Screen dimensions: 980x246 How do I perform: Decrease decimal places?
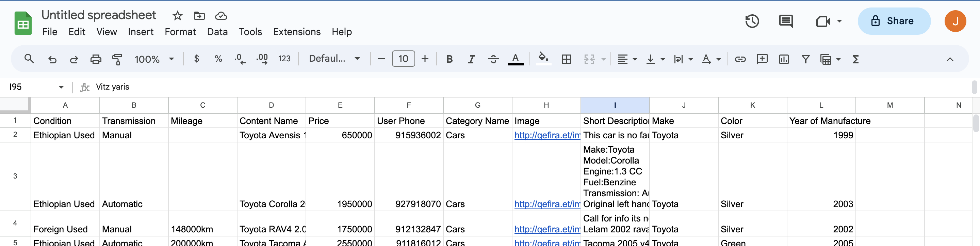240,59
